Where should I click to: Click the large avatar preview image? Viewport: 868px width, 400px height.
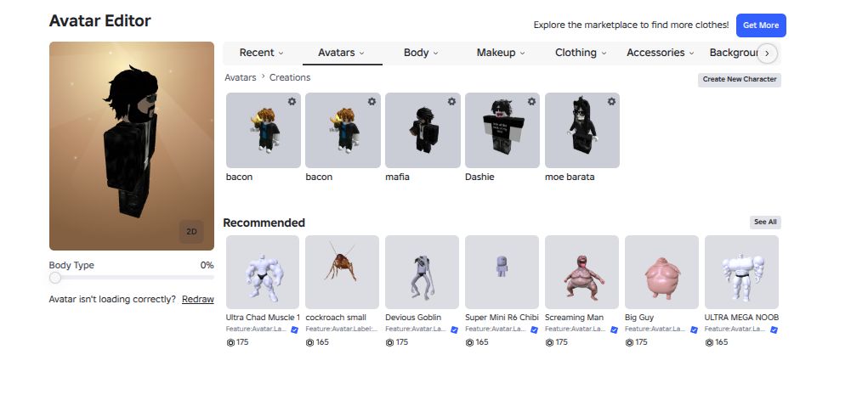(132, 146)
